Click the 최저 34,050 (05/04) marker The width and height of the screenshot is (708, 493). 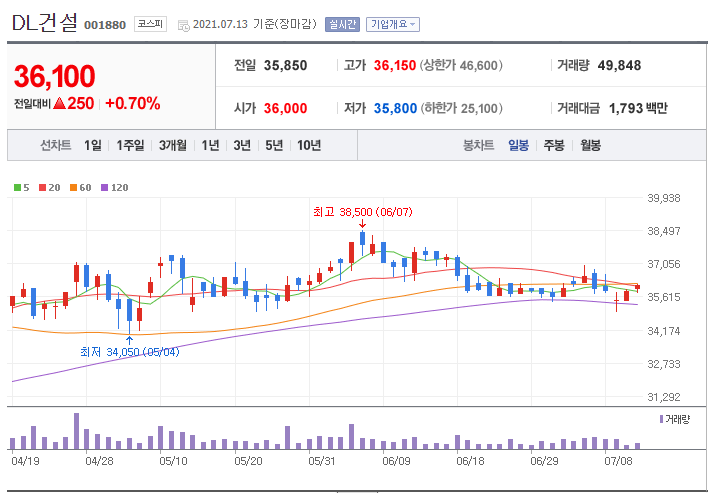[x=130, y=352]
